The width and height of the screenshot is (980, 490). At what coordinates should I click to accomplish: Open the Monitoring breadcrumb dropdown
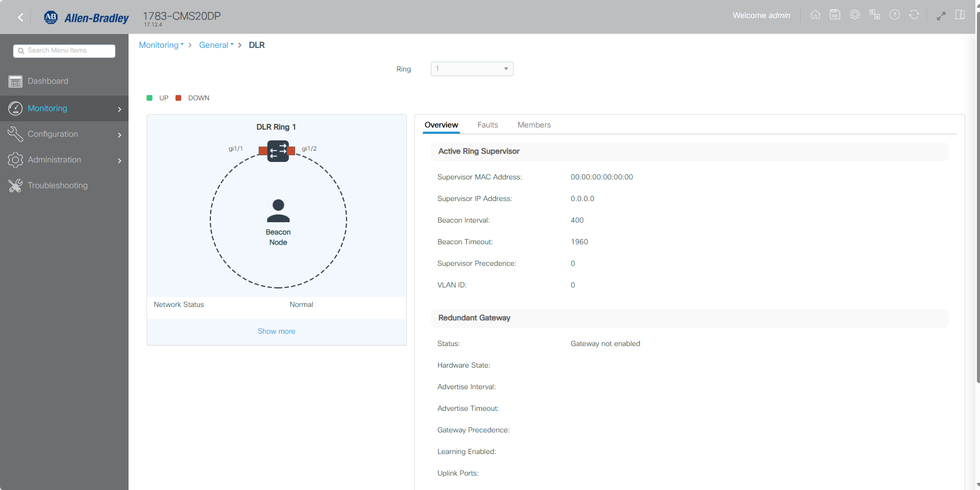tap(161, 45)
